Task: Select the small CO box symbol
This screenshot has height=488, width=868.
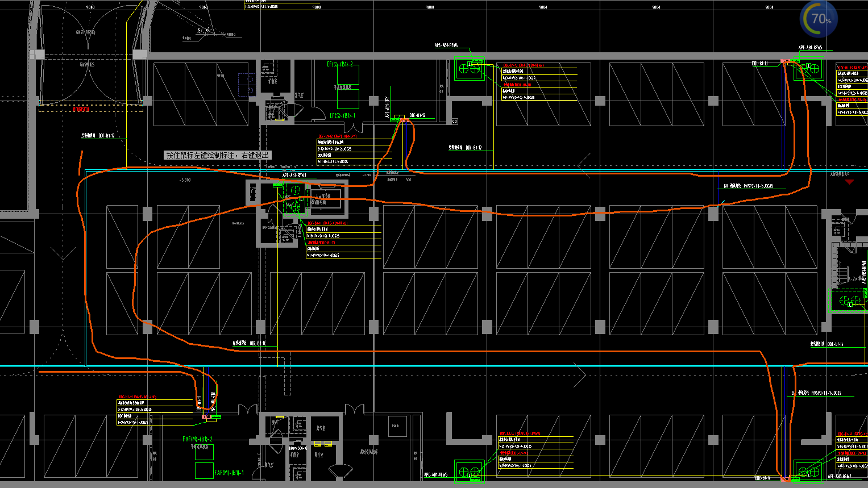Action: [455, 121]
